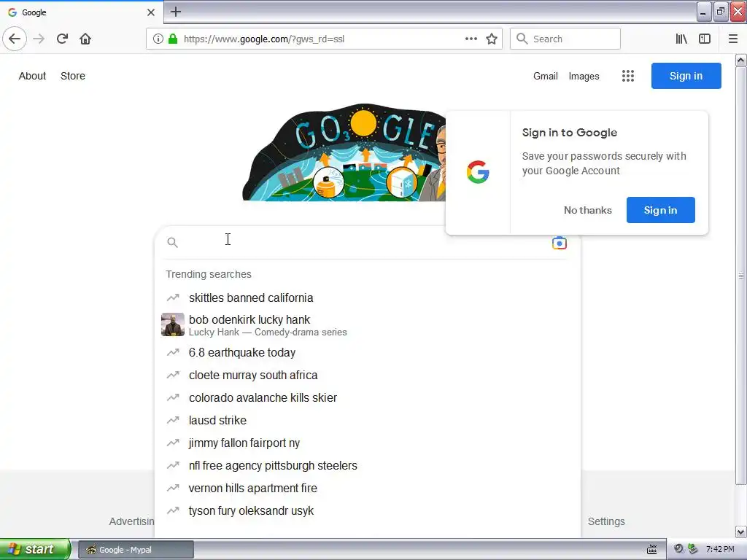Open the browser hamburger menu
Screen dimensions: 747x560
coord(733,39)
